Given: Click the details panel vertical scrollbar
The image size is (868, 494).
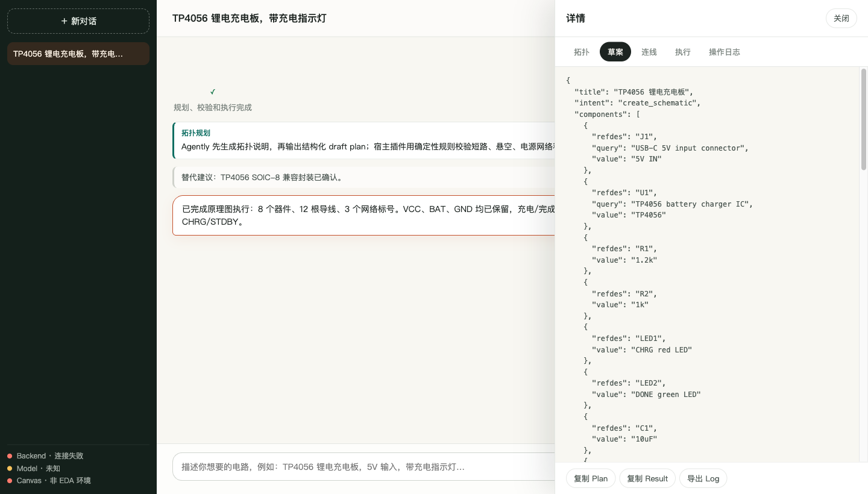Looking at the screenshot, I should point(864,119).
